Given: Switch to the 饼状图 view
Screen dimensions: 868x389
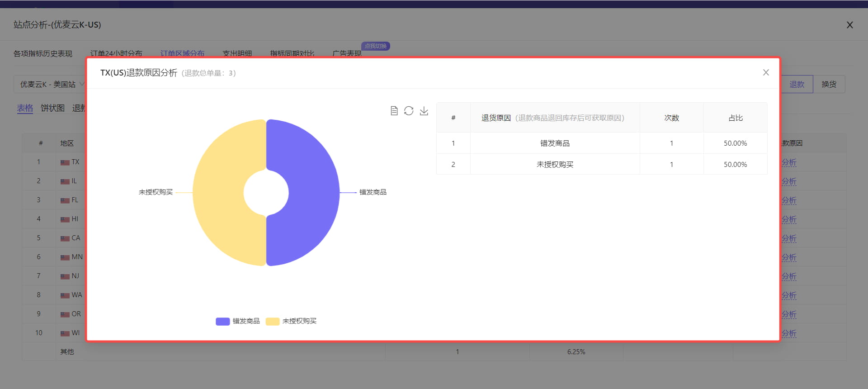Looking at the screenshot, I should point(53,108).
